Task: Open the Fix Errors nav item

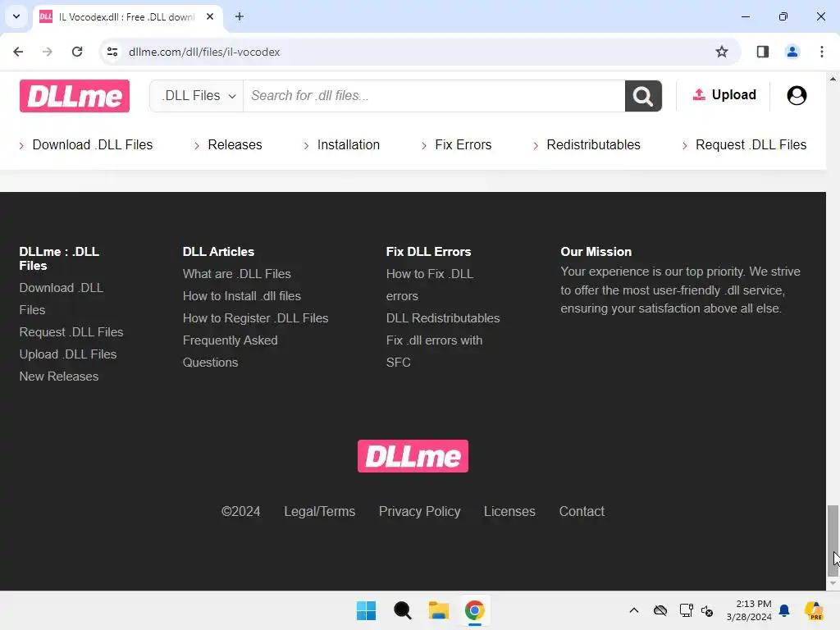Action: pyautogui.click(x=463, y=144)
